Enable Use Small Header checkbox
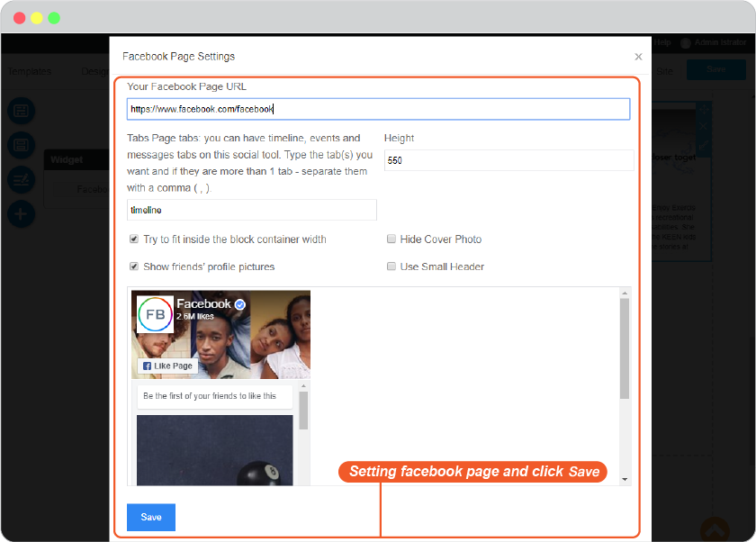 391,266
